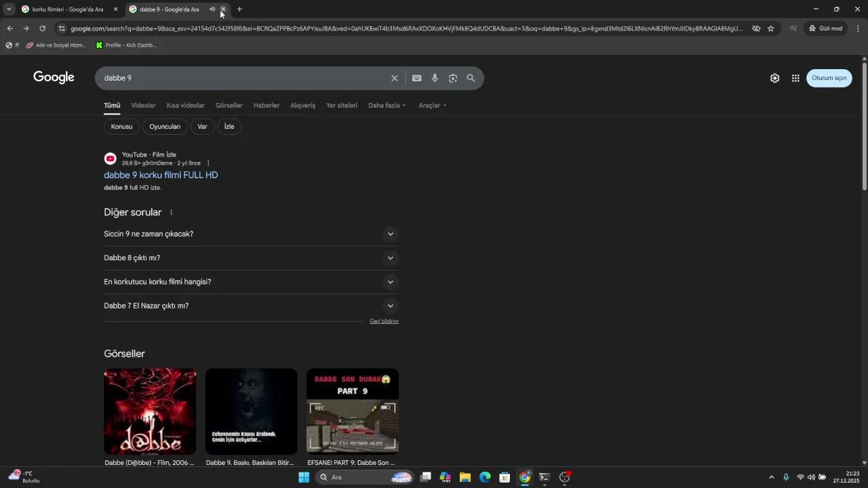Select the Var filter chip
The width and height of the screenshot is (868, 488).
click(x=202, y=127)
